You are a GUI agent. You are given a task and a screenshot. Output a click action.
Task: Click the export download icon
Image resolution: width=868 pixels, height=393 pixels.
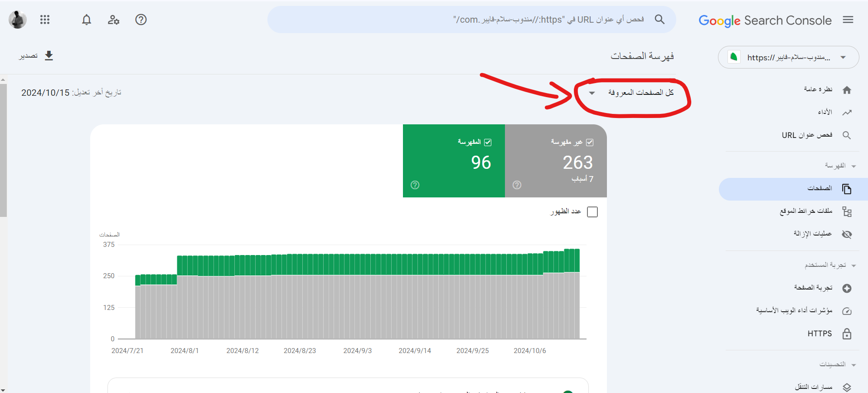(49, 56)
